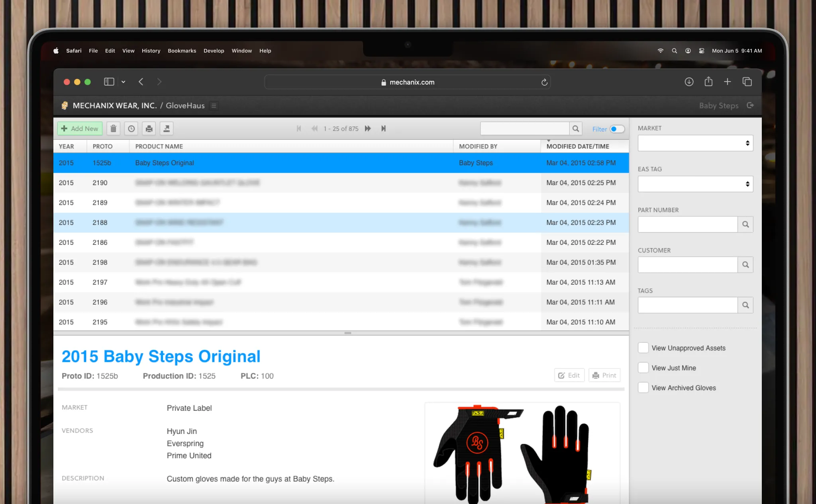816x504 pixels.
Task: Click the CUSTOMER input field
Action: [x=688, y=265]
